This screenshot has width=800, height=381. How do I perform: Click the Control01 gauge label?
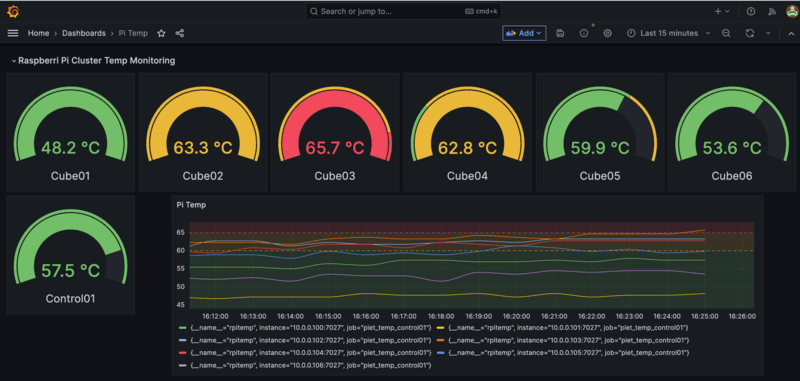[70, 298]
